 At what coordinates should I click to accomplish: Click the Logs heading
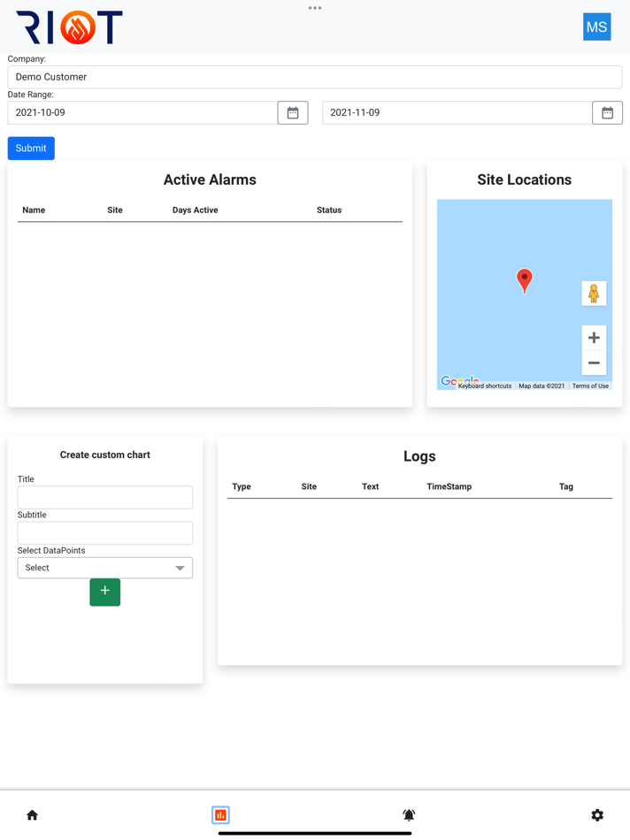coord(419,456)
